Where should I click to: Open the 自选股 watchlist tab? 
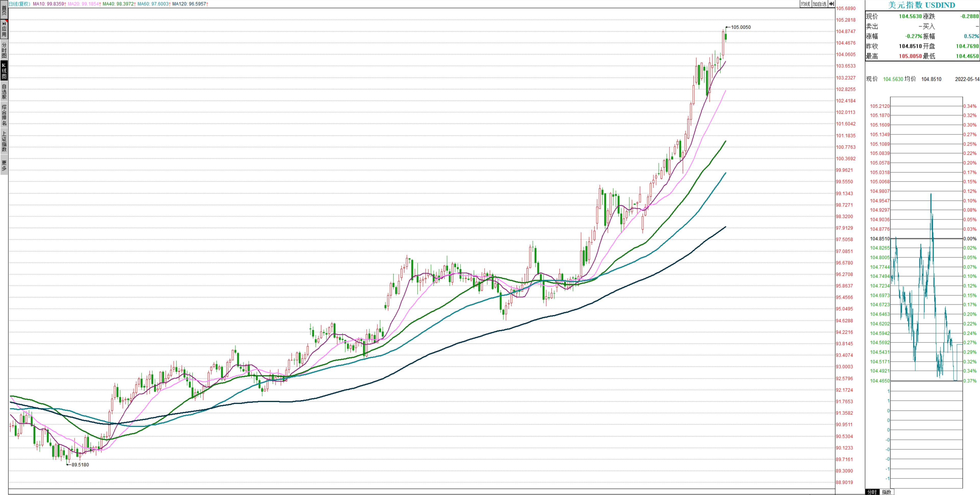point(4,91)
